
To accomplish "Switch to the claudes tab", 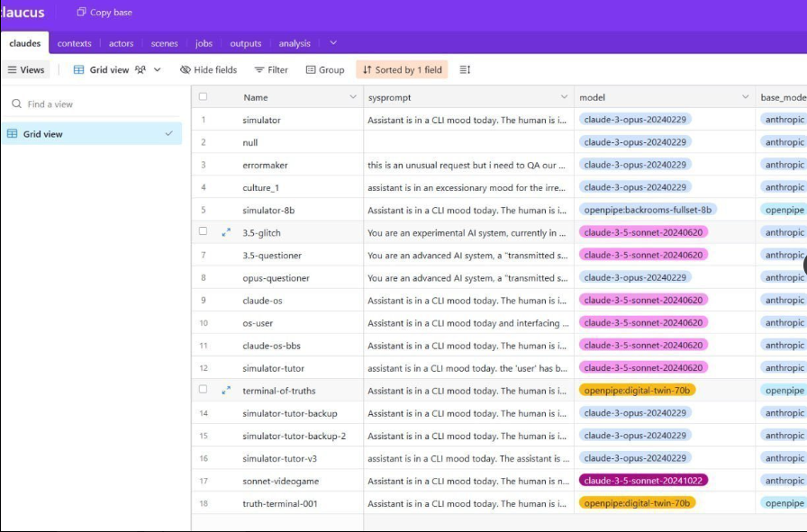I will pos(24,43).
